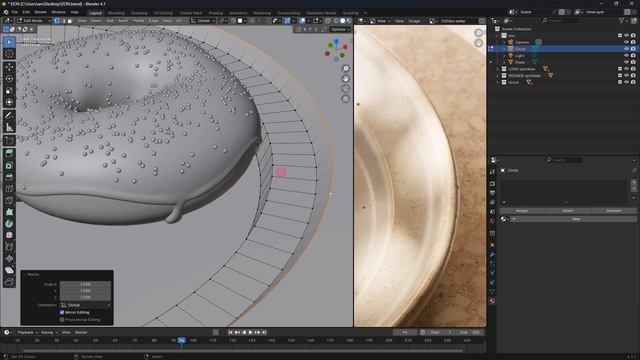Select the Inset Faces tool

pos(9,165)
